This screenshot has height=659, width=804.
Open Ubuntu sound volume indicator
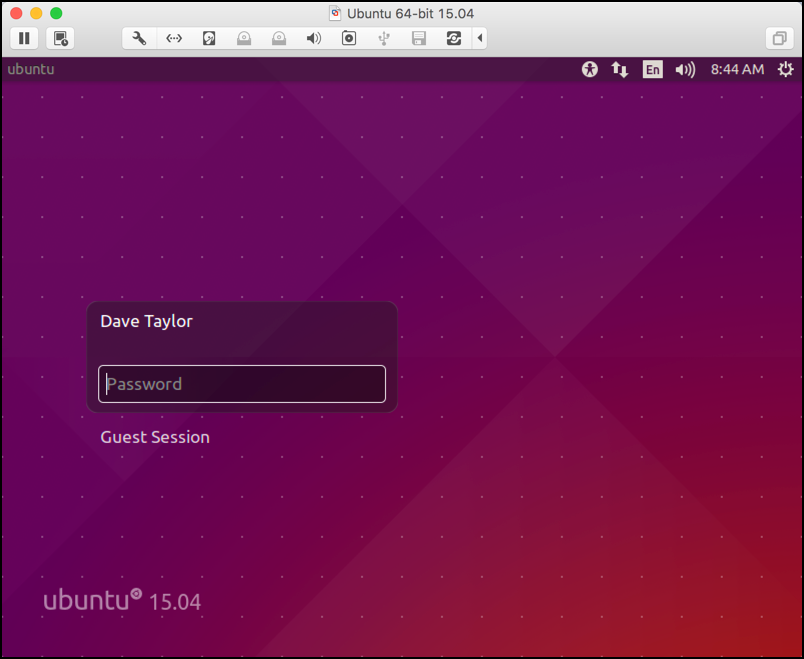685,69
